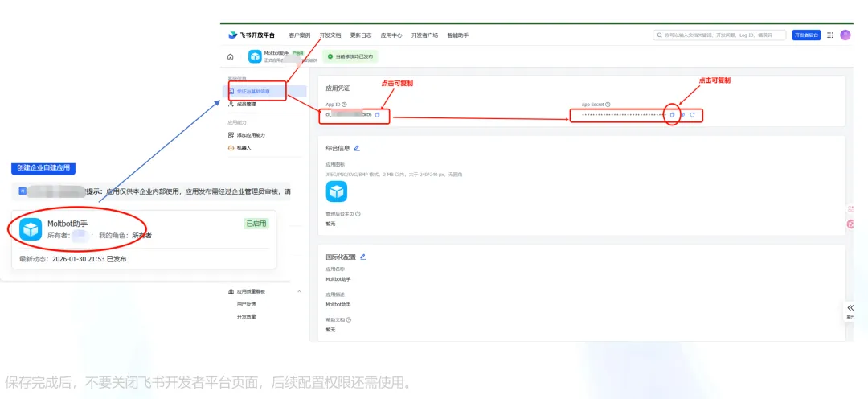Click the 飞书开放平台 logo
Image resolution: width=868 pixels, height=399 pixels.
tap(252, 35)
